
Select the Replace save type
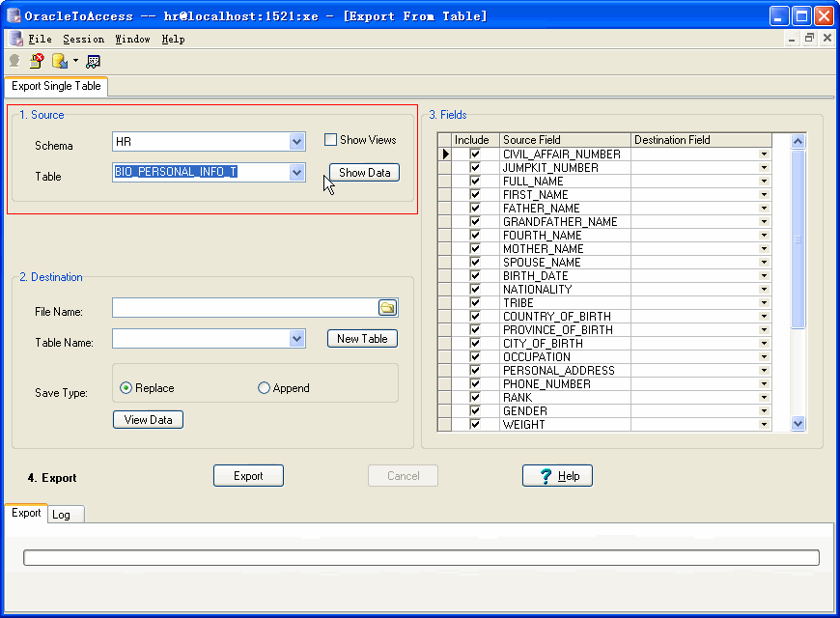coord(126,388)
